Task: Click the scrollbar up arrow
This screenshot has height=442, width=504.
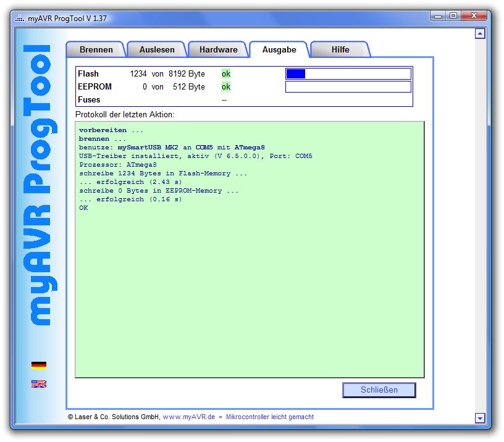Action: [480, 34]
